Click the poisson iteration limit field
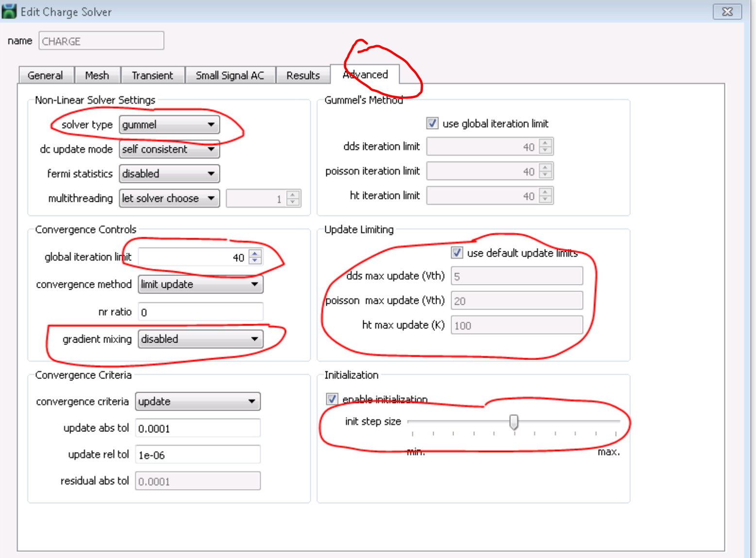The width and height of the screenshot is (756, 558). [490, 171]
